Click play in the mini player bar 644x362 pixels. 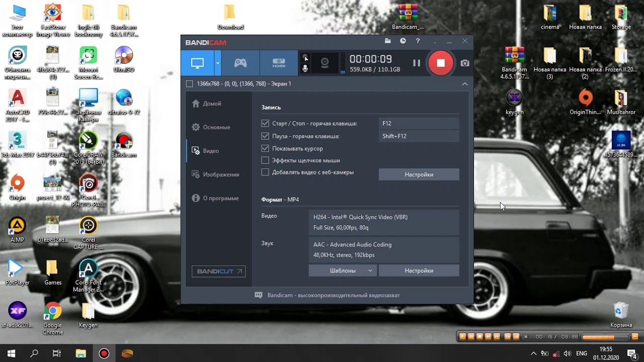point(462,336)
